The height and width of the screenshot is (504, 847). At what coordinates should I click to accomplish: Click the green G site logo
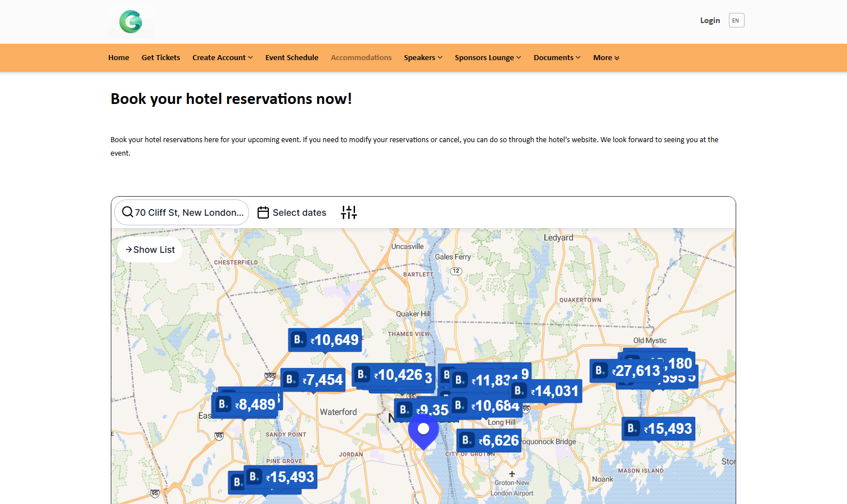130,22
